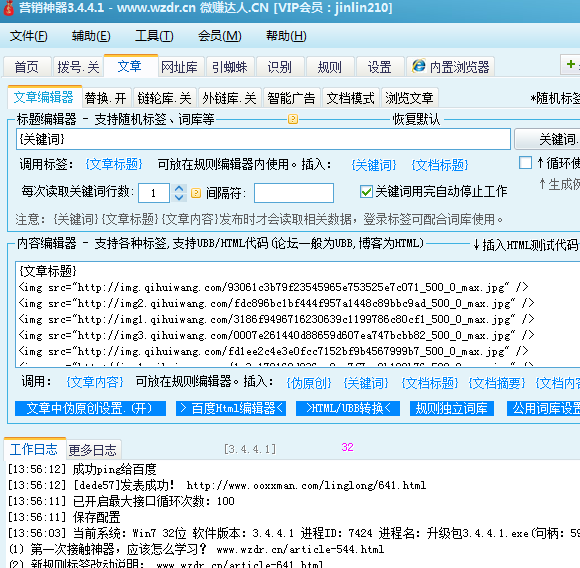Open the 识别 tab
This screenshot has height=568, width=580.
pos(280,67)
